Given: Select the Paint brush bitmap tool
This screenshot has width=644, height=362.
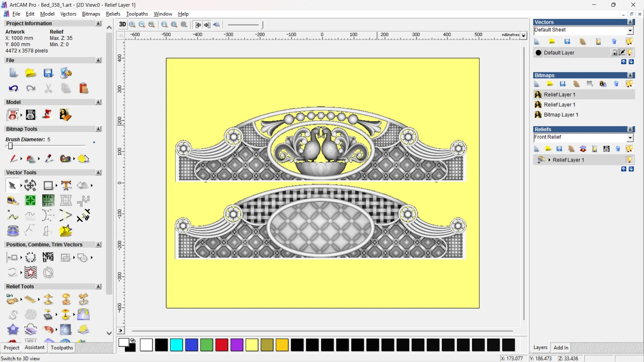Looking at the screenshot, I should 13,159.
